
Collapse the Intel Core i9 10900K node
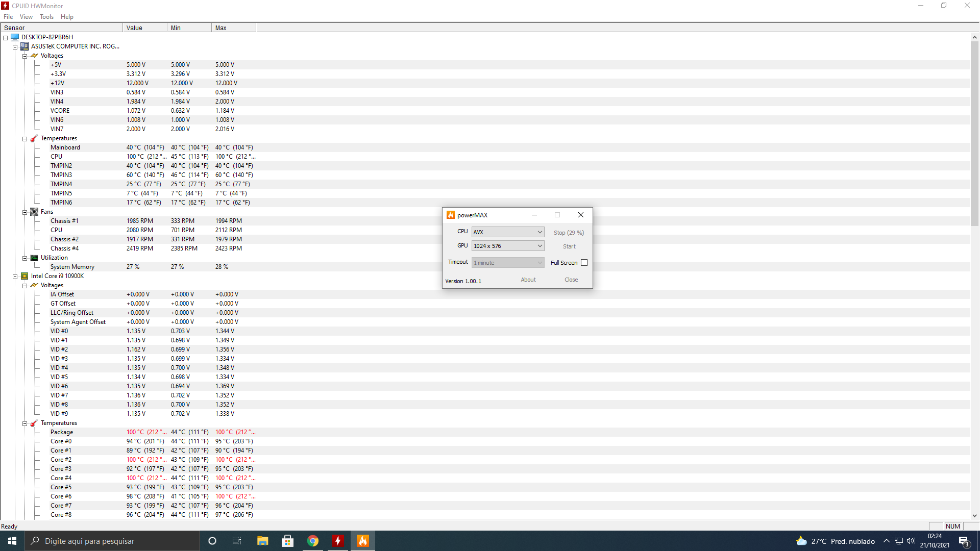pos(15,277)
